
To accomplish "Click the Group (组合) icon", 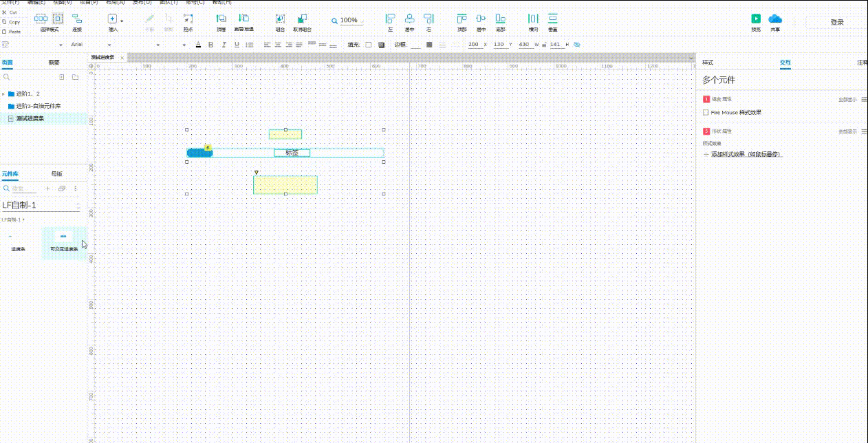I will (x=280, y=19).
